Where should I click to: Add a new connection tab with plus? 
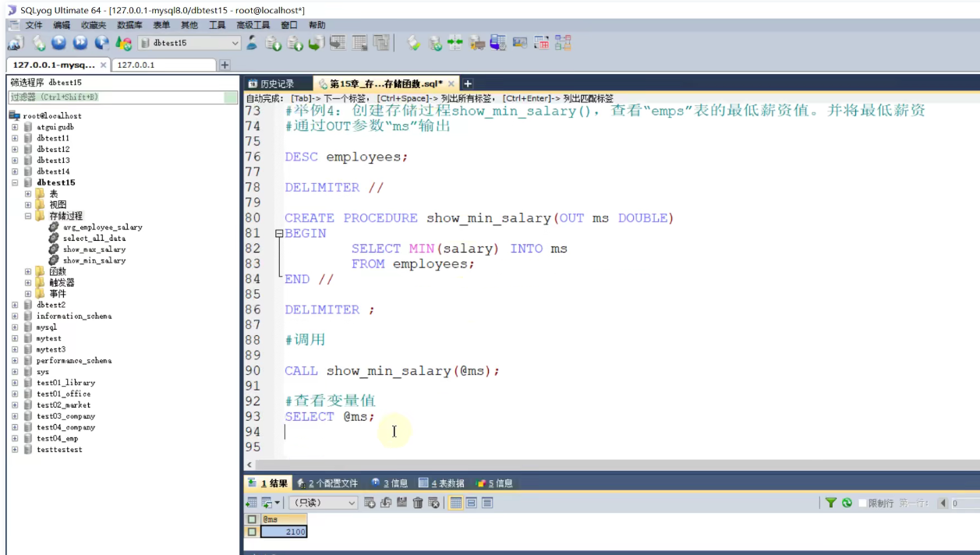tap(225, 65)
